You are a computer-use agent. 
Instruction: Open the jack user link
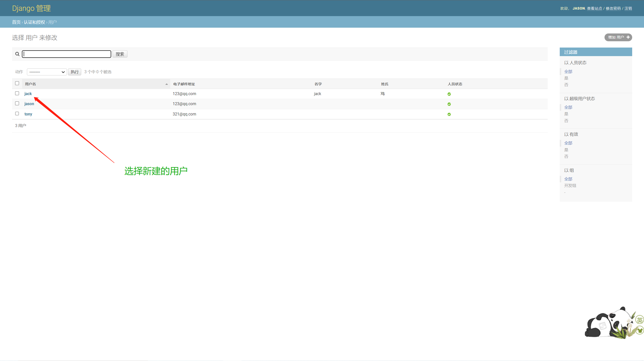(x=28, y=94)
